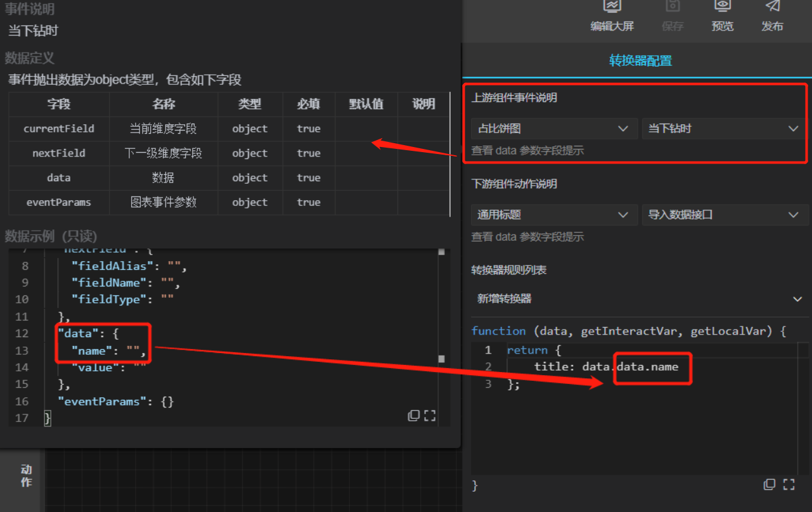The width and height of the screenshot is (812, 512).
Task: Open 预览 preview
Action: 723,16
